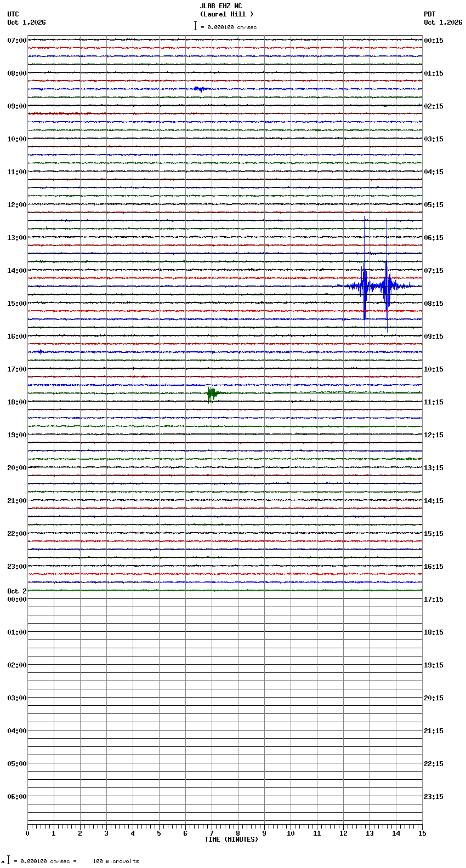Click the 08:00 UTC time label

point(17,73)
